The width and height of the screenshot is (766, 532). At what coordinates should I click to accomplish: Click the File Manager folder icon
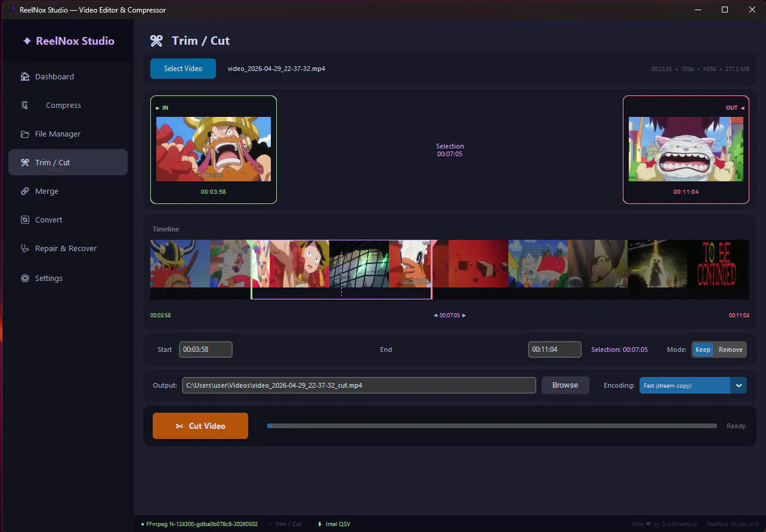coord(25,134)
